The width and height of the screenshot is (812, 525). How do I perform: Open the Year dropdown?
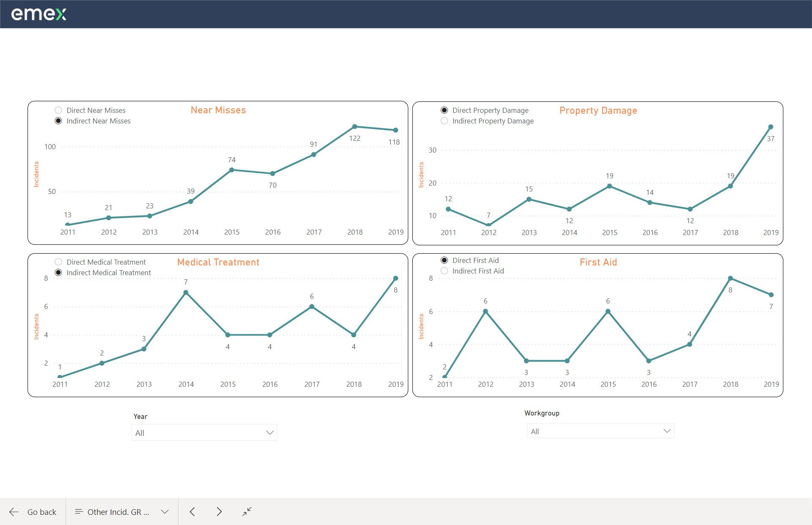(x=204, y=432)
